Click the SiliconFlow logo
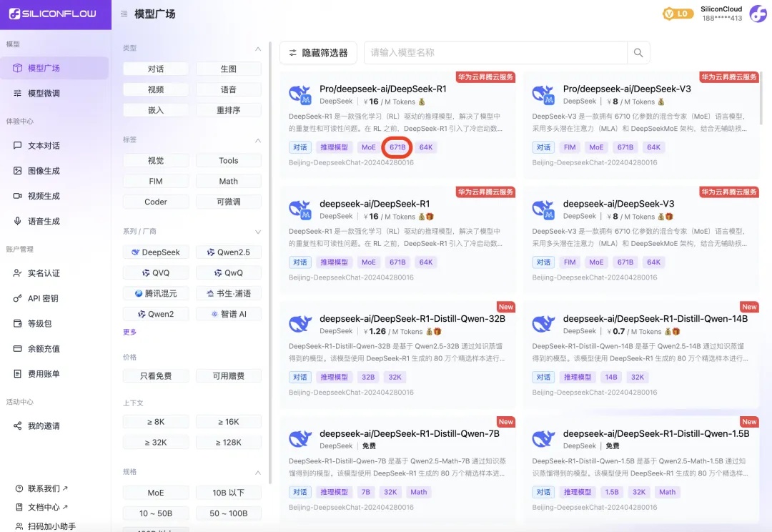772x532 pixels. coord(53,14)
